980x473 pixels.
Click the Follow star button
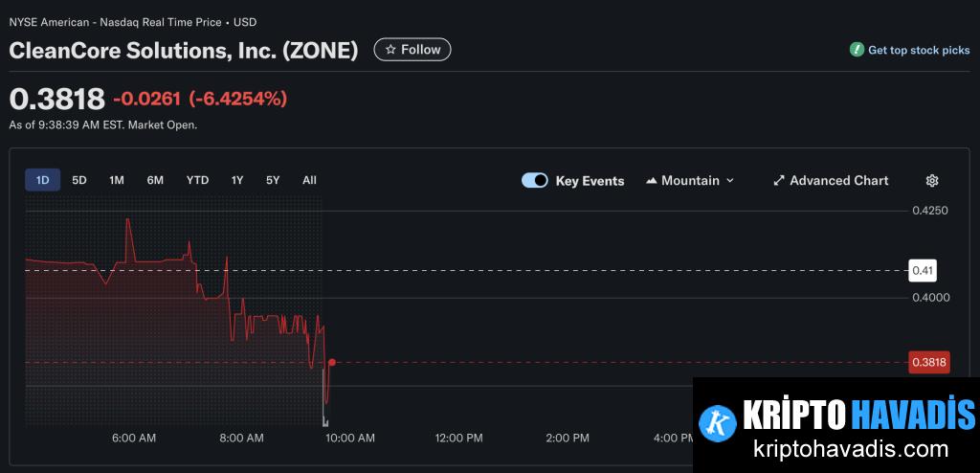pos(412,50)
